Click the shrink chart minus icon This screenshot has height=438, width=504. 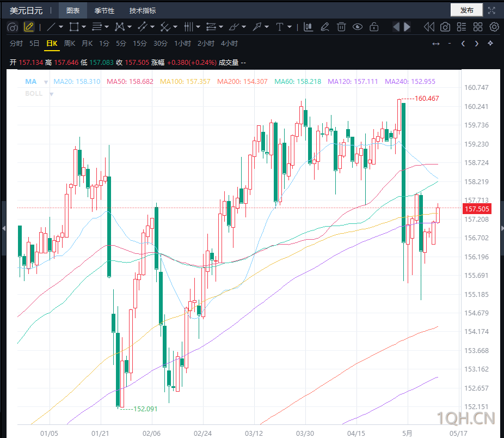450,43
